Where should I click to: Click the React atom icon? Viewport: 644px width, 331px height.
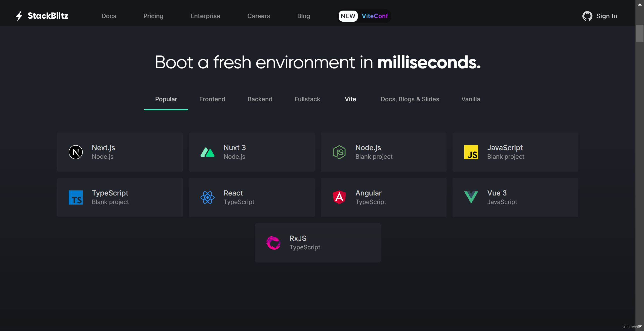click(208, 197)
